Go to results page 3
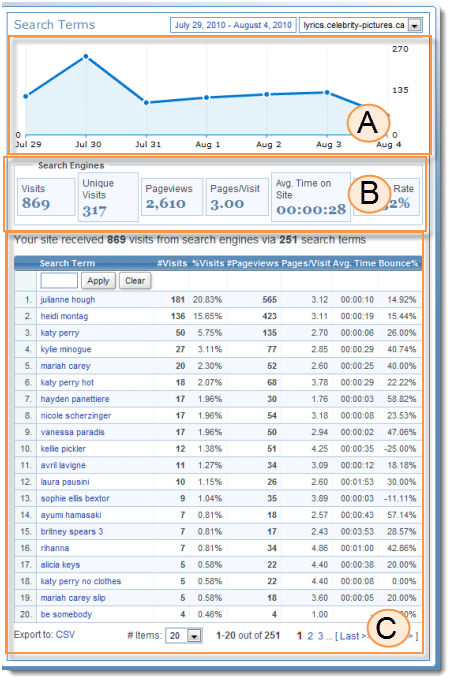454x684 pixels. tap(321, 636)
